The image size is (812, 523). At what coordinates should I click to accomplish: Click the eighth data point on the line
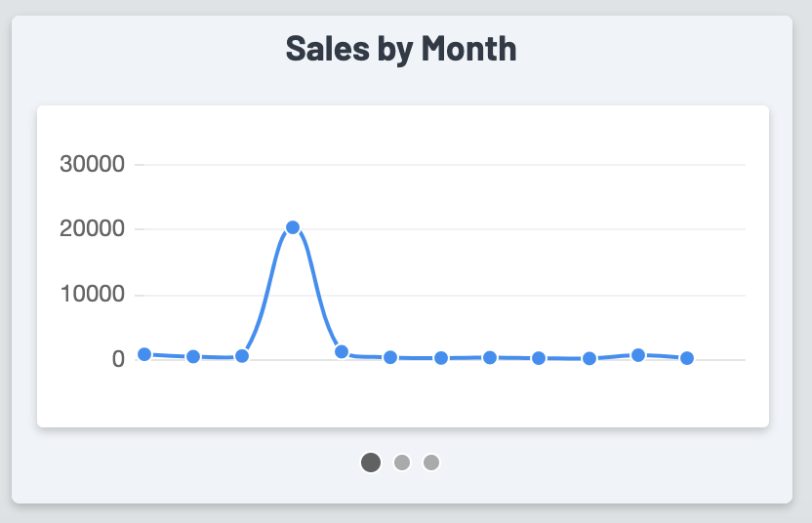[x=490, y=357]
